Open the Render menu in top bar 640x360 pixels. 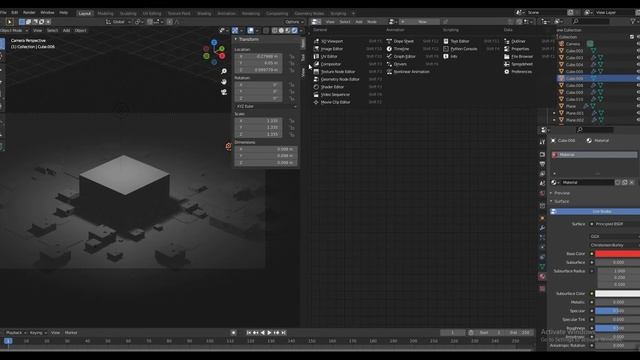[29, 13]
